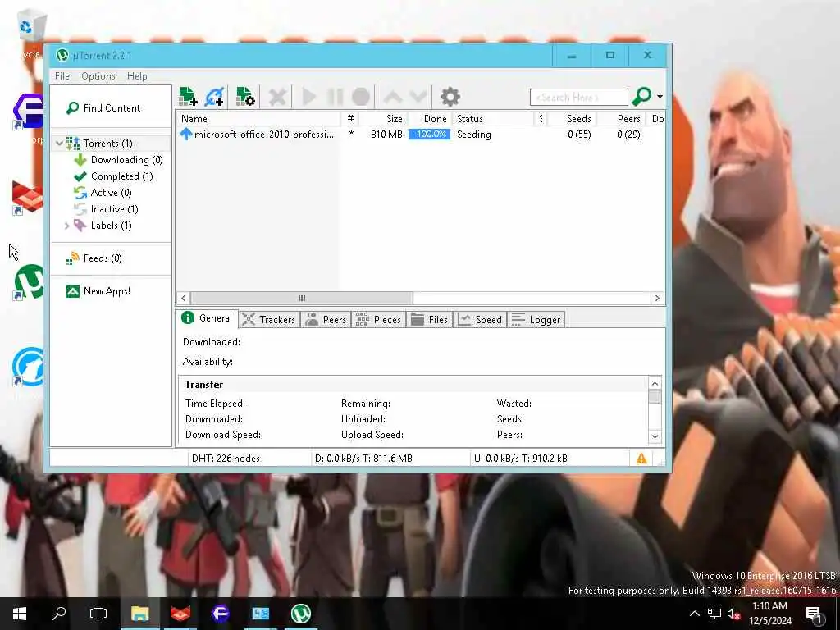Select the Completed (1) category
The width and height of the screenshot is (840, 630).
[121, 176]
